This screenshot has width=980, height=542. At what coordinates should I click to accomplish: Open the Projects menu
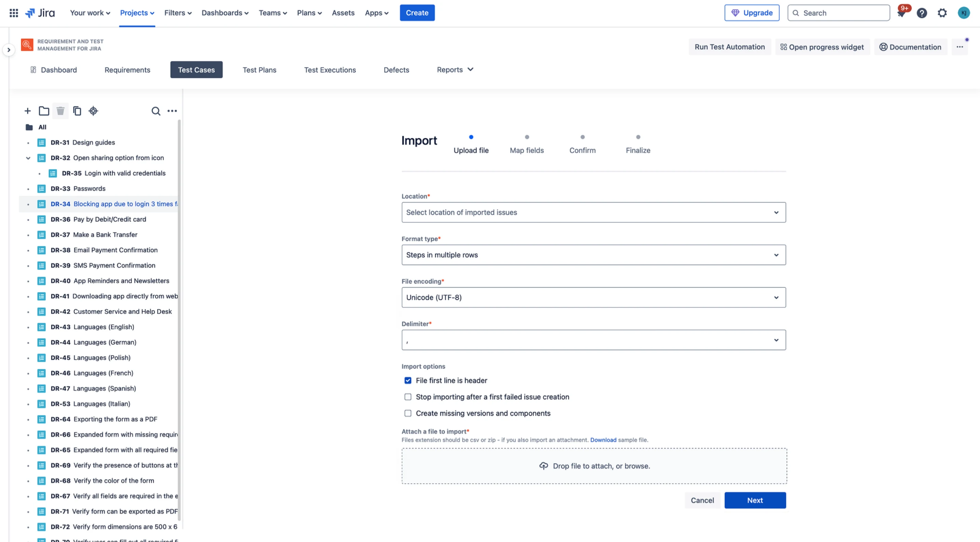[x=137, y=13]
